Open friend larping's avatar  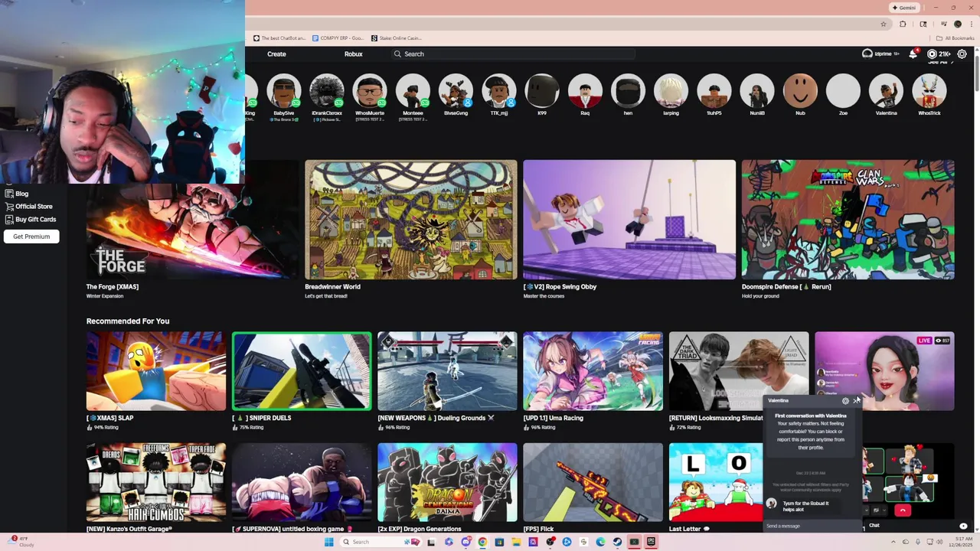pyautogui.click(x=671, y=90)
